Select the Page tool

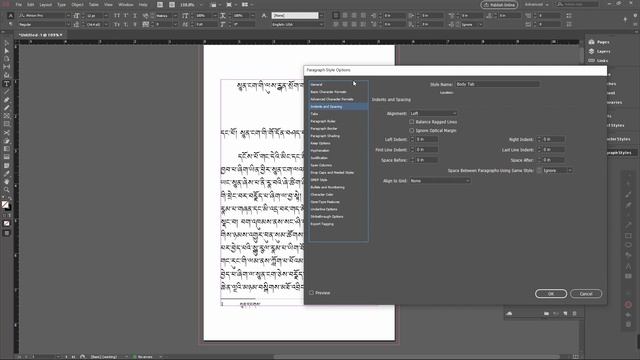(7, 59)
